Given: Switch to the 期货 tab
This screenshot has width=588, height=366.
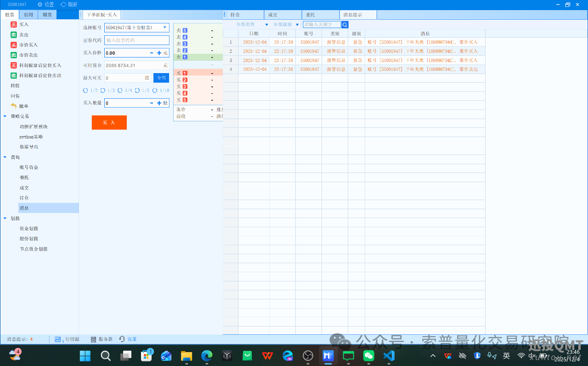Looking at the screenshot, I should (x=47, y=15).
